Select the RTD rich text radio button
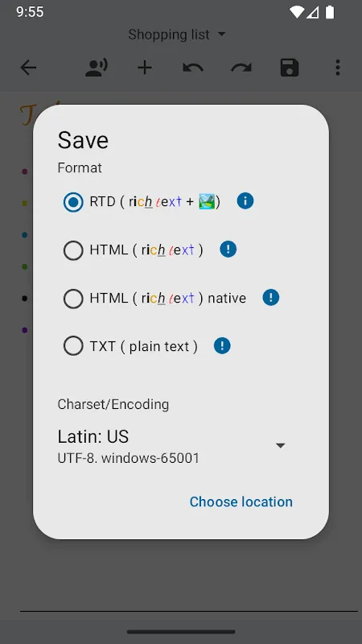 point(73,202)
